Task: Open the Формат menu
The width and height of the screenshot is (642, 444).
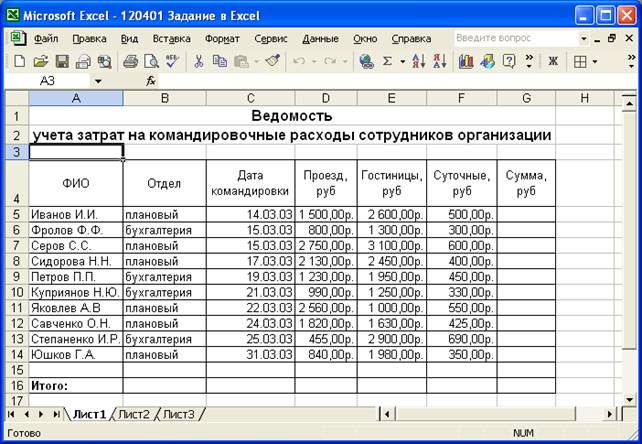Action: pos(222,39)
